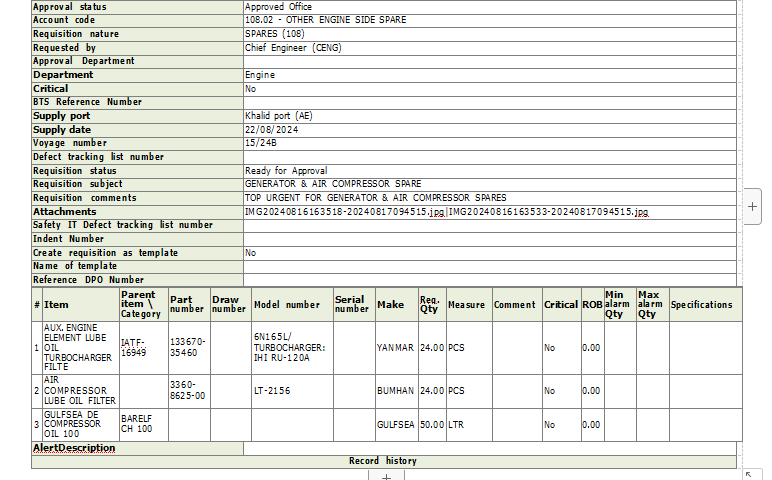Open the first attachment IMG20240816163518 jpg
This screenshot has width=772, height=480.
[x=345, y=212]
